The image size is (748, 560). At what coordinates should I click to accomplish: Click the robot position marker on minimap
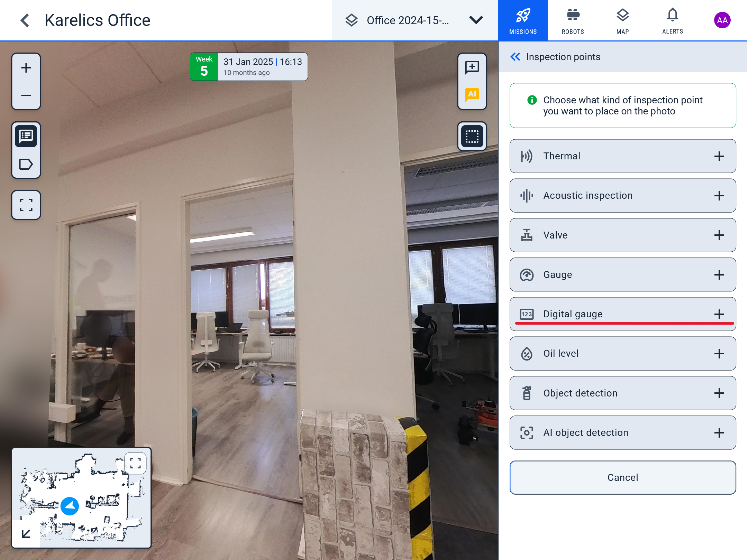(70, 506)
